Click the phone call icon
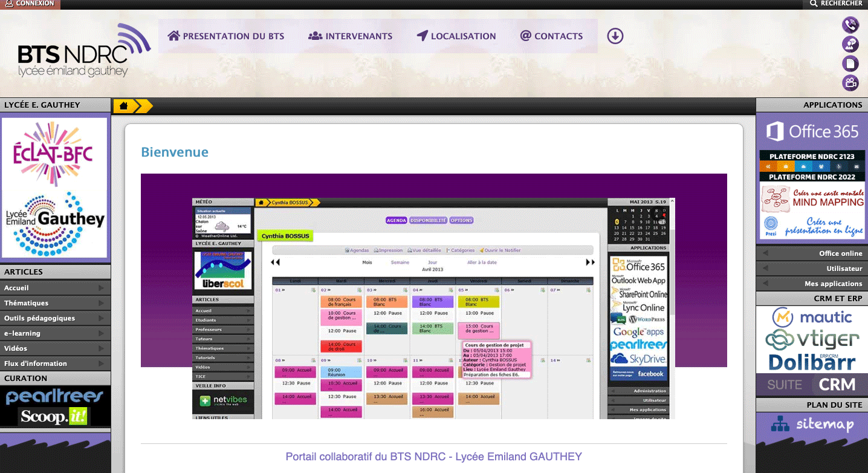The height and width of the screenshot is (473, 868). [850, 25]
